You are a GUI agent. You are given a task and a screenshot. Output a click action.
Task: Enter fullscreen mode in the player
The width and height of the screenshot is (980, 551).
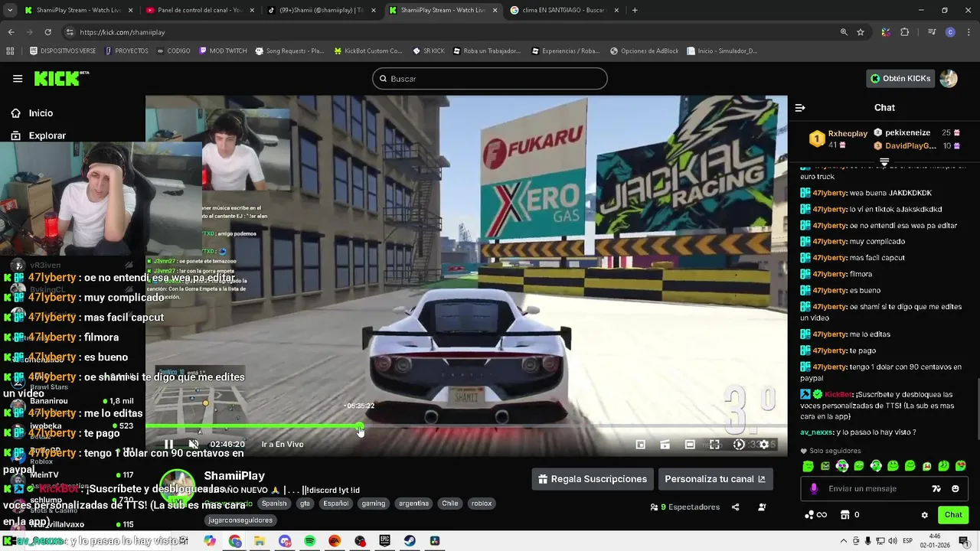point(714,444)
